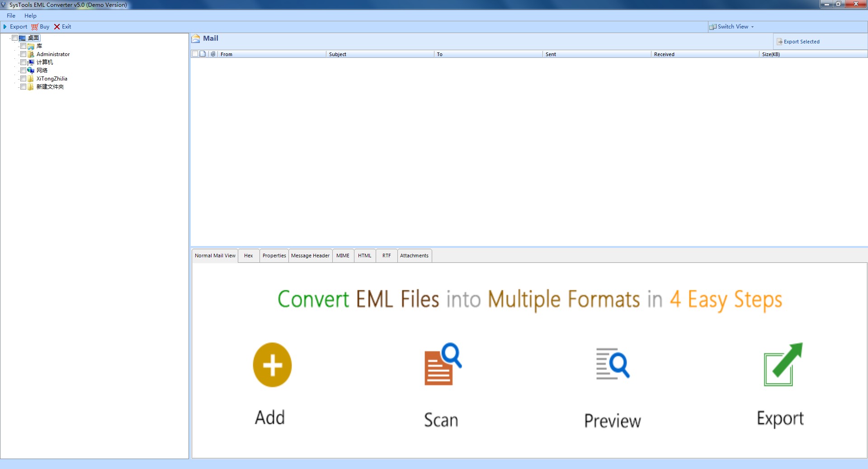Click the yellow Add plus icon
868x469 pixels.
click(x=272, y=365)
